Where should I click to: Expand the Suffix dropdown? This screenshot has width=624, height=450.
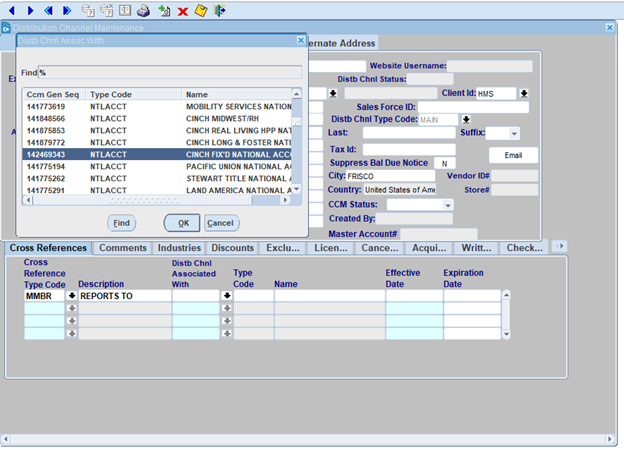coord(514,133)
